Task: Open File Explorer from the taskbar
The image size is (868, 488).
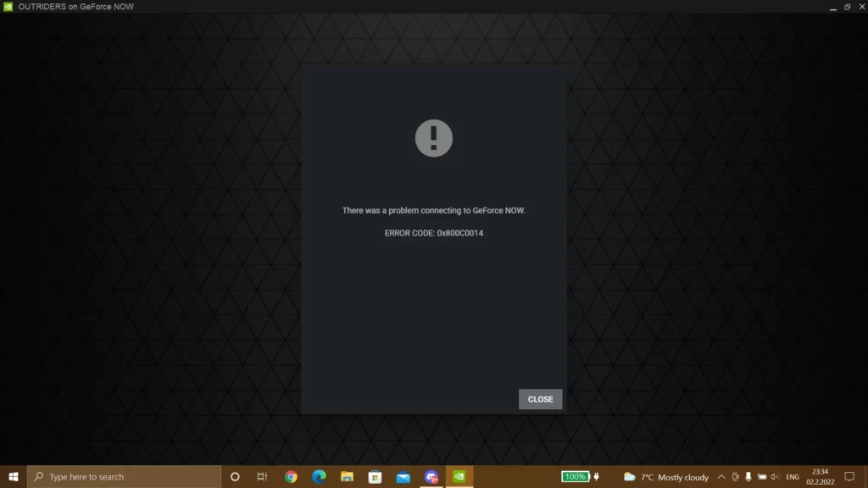Action: click(x=347, y=476)
